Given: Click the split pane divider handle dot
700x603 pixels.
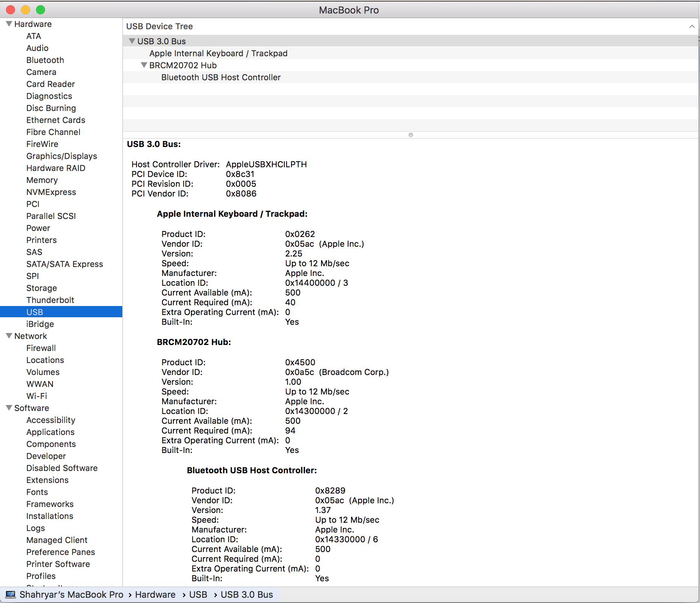Looking at the screenshot, I should tap(411, 135).
